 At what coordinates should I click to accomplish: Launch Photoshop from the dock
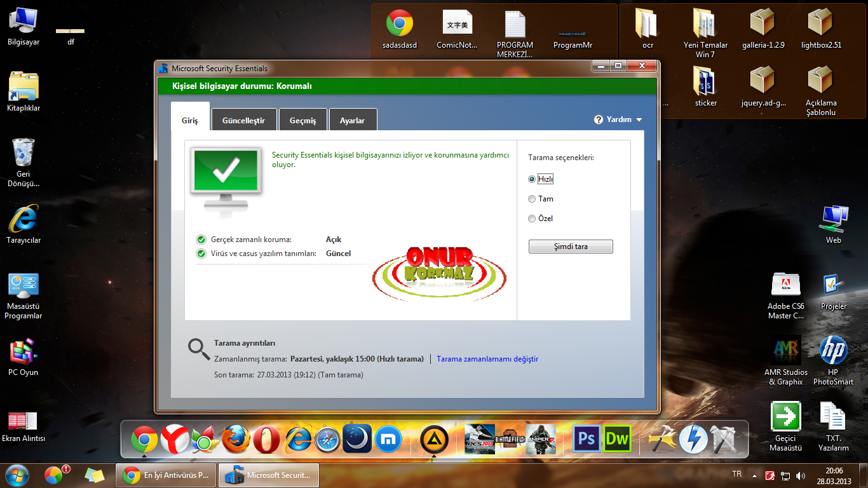(587, 439)
